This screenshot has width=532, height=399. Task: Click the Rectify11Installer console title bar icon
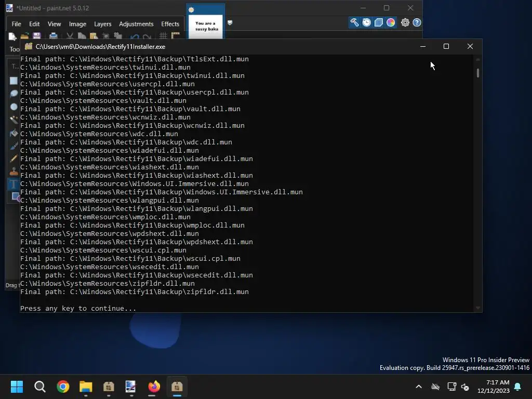tap(29, 46)
